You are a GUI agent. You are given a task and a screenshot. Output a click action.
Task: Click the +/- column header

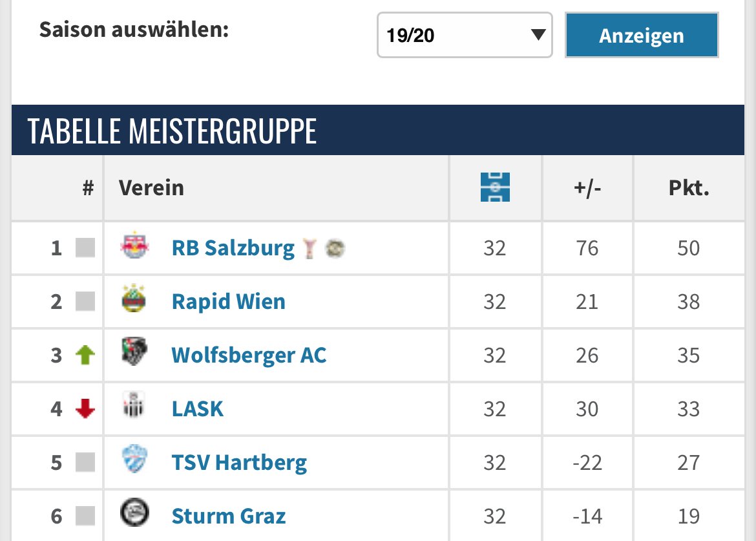[587, 187]
